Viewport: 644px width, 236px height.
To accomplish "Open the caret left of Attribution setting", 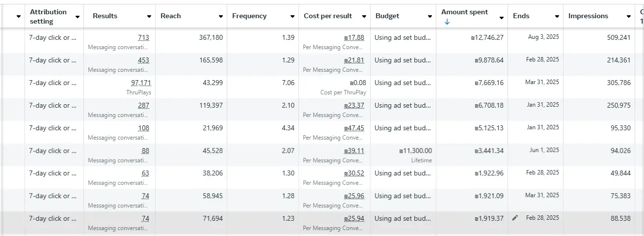I will tap(19, 17).
